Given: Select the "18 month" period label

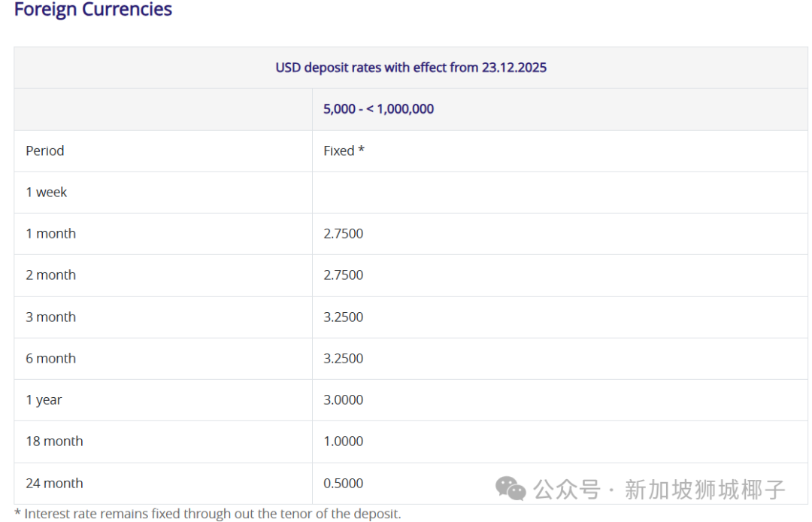Looking at the screenshot, I should point(54,442).
